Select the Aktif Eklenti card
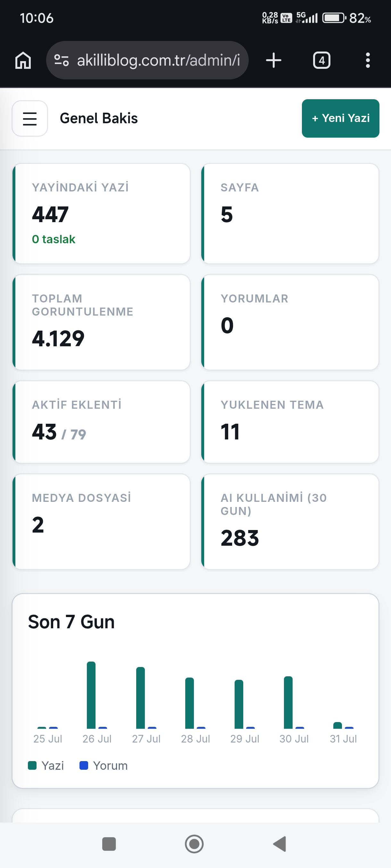Viewport: 391px width, 868px height. pos(101,422)
